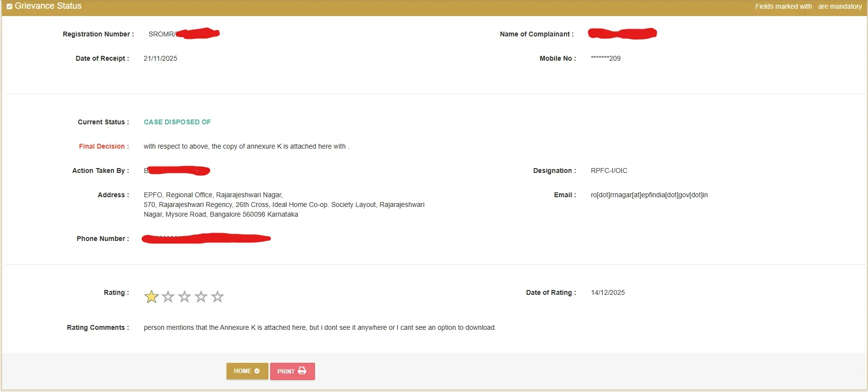Click the final decision annexure K text
The width and height of the screenshot is (868, 392).
[x=246, y=146]
